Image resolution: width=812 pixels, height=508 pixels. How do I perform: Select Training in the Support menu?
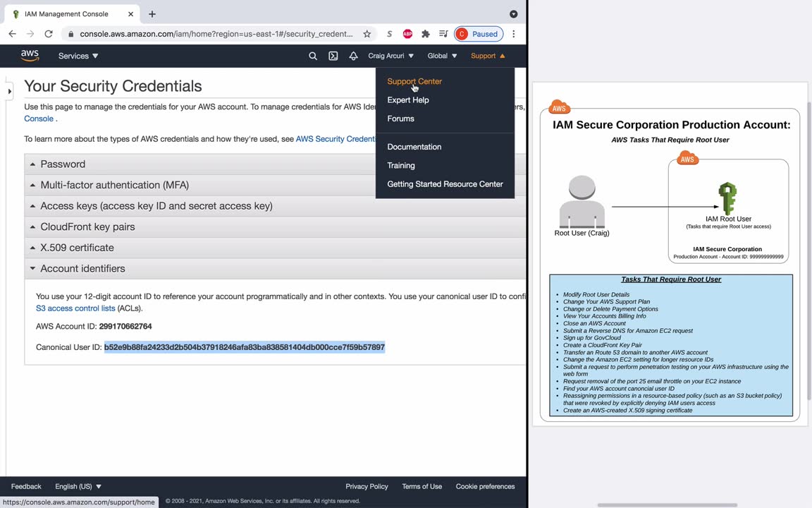click(401, 165)
